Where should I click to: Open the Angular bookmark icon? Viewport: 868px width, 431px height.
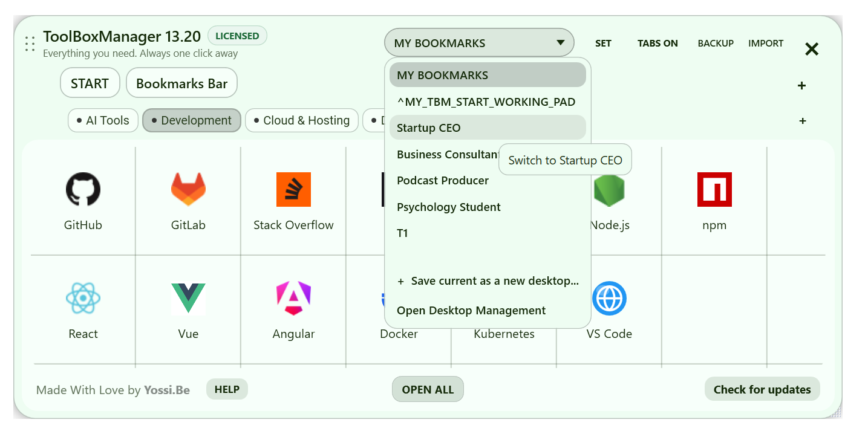[293, 298]
